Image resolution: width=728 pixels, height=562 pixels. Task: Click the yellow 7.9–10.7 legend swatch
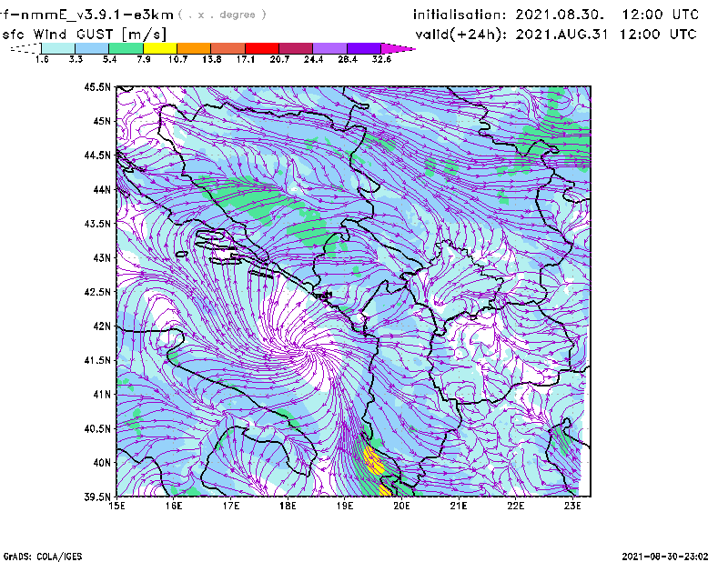tap(160, 48)
